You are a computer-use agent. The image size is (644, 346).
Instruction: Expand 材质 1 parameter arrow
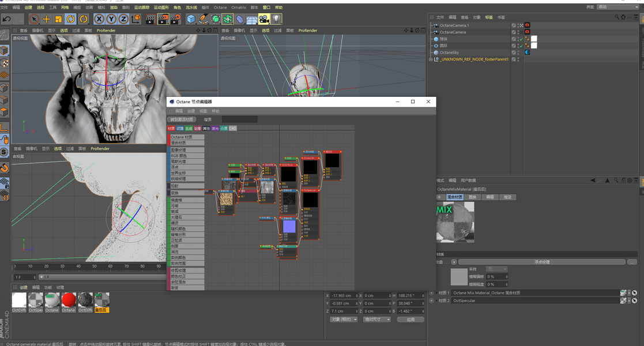coord(436,293)
